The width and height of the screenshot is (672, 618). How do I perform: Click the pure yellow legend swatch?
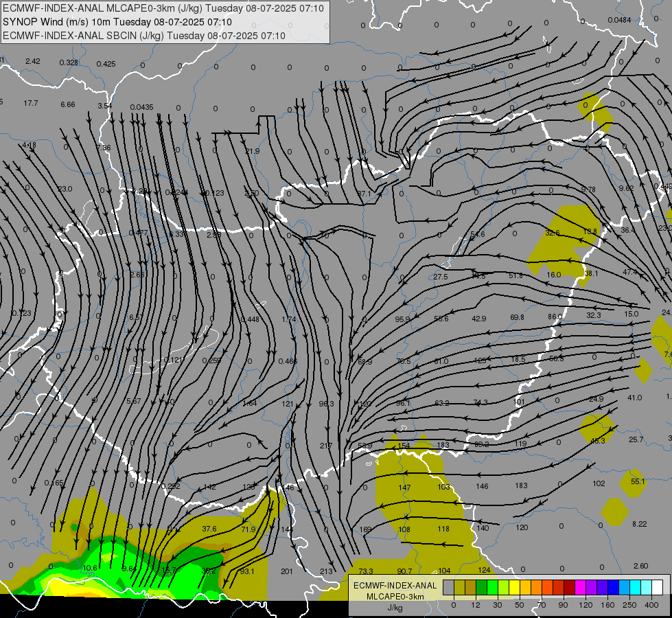pyautogui.click(x=515, y=587)
